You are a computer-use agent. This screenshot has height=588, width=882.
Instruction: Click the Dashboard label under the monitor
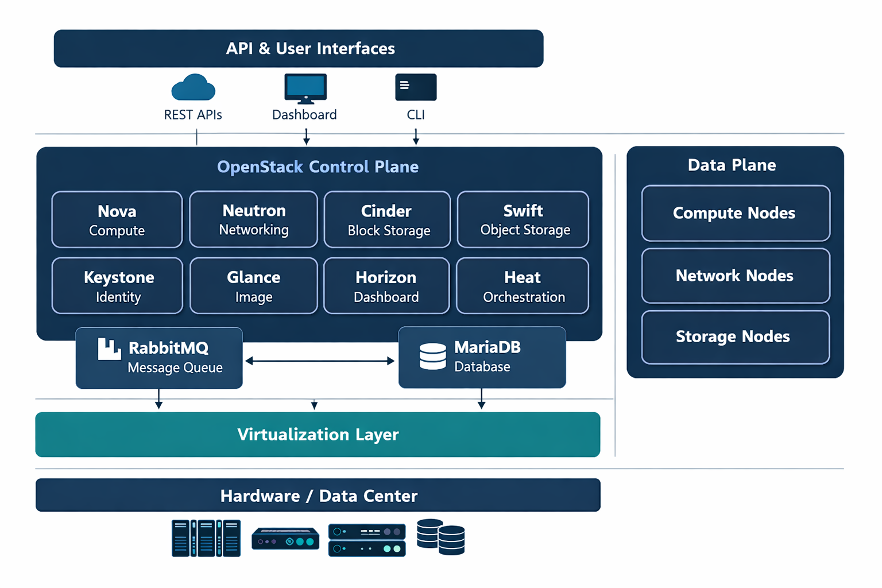pyautogui.click(x=304, y=115)
